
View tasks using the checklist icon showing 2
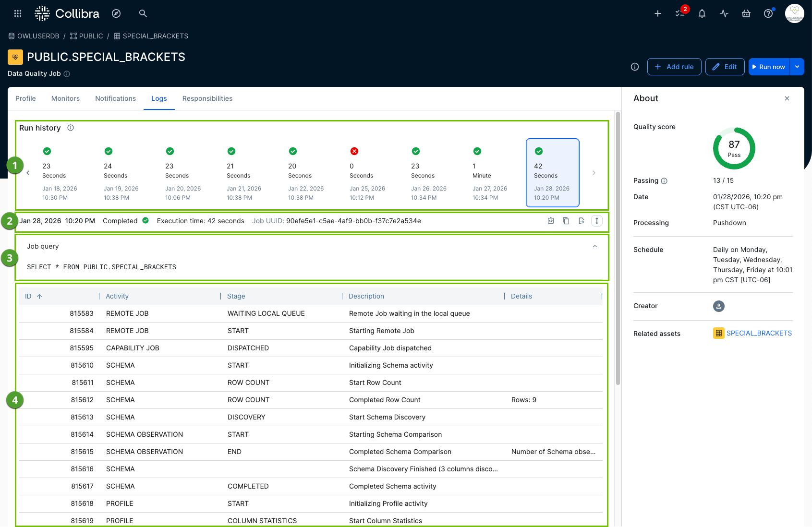tap(680, 13)
